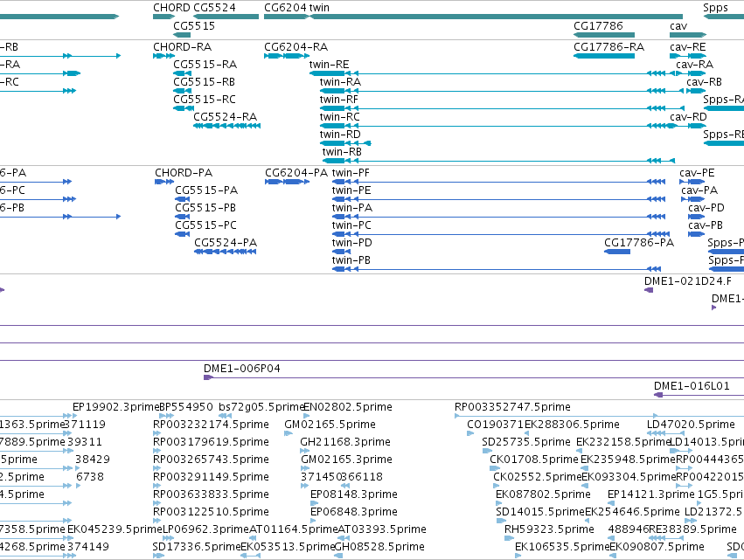Click EST GH21168.3prime
The width and height of the screenshot is (744, 560).
point(345,442)
